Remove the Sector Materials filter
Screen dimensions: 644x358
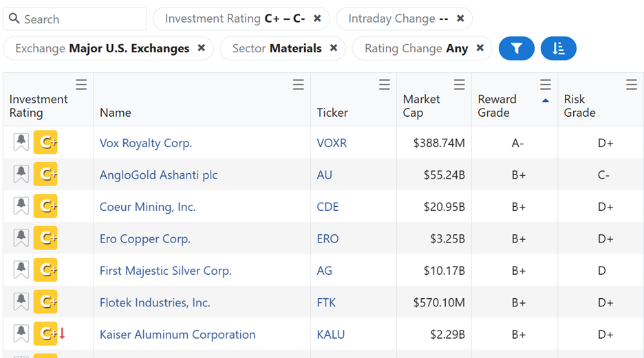click(x=334, y=48)
